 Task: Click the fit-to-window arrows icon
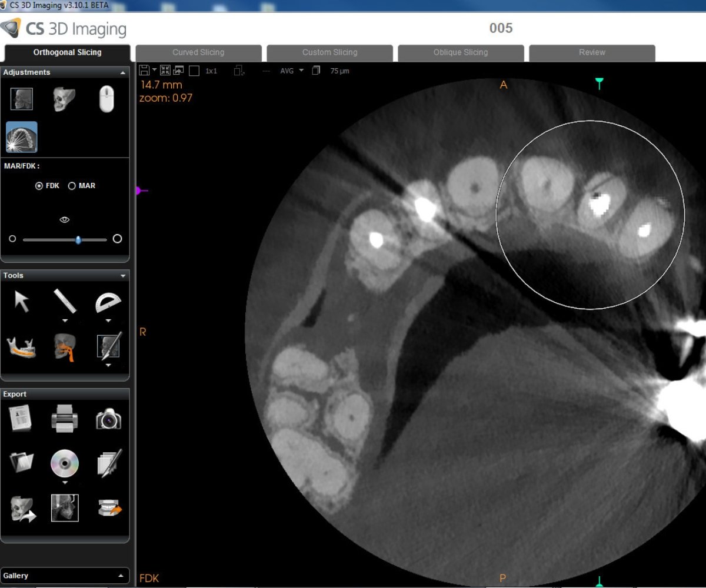(165, 71)
